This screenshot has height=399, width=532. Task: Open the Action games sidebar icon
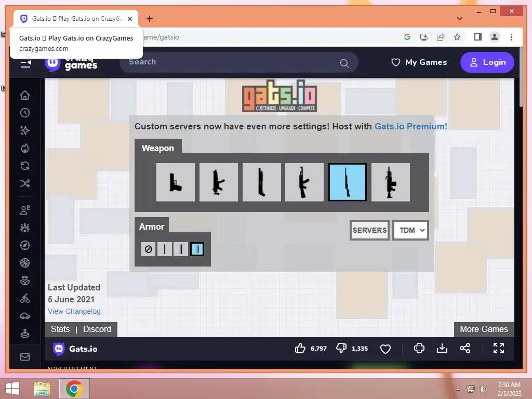25,228
